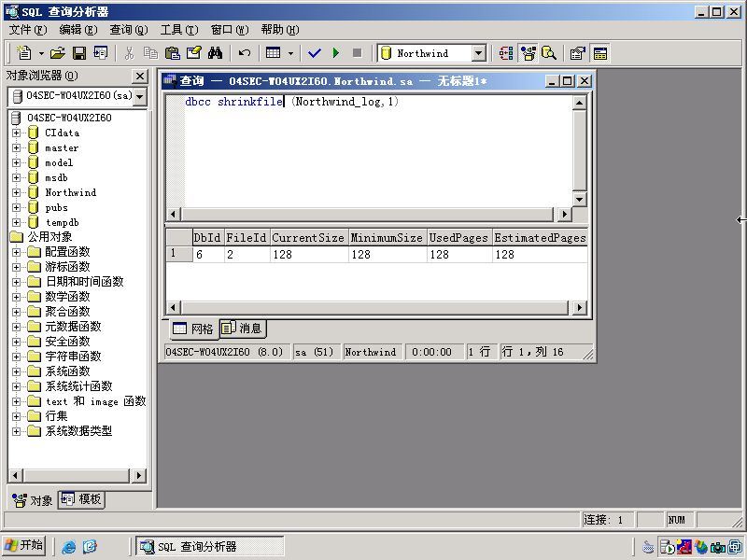Open the 帮助(H) menu
Image resolution: width=747 pixels, height=560 pixels.
280,30
